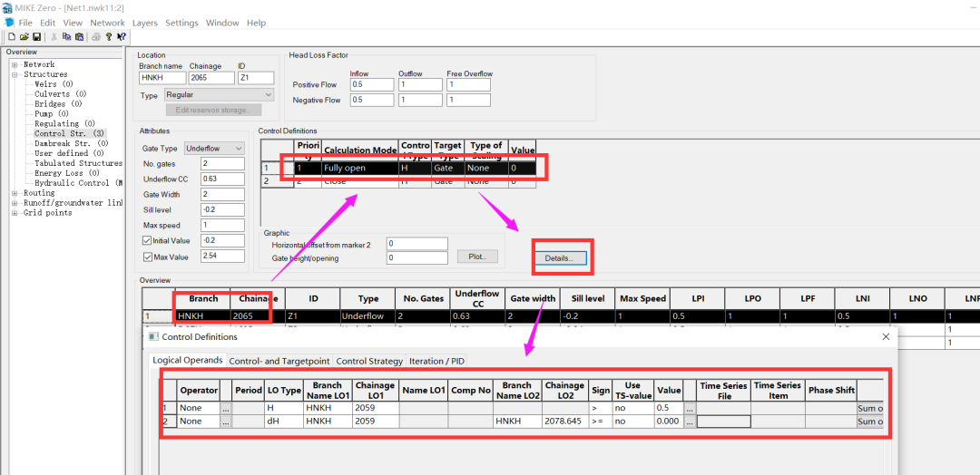Expand the Routing tree node
980x475 pixels.
point(15,193)
